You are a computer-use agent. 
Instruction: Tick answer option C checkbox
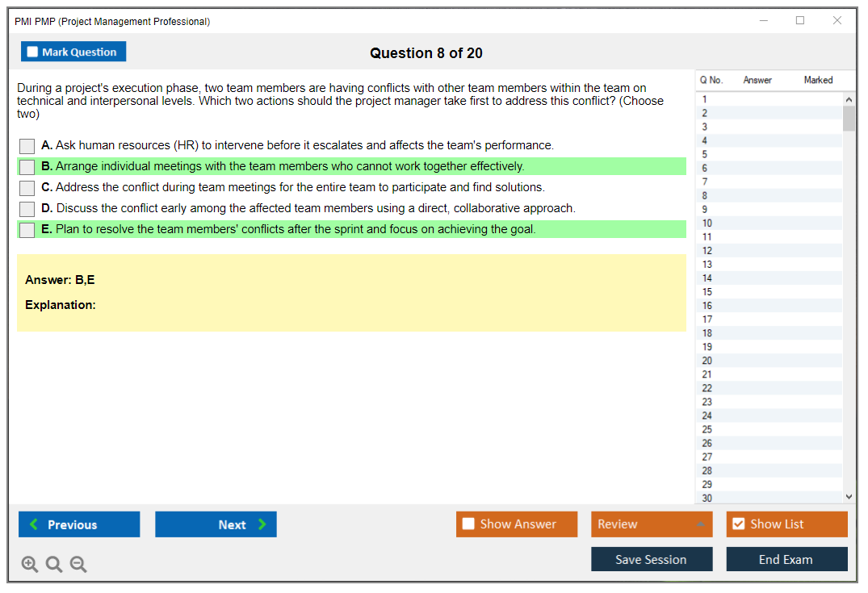coord(27,188)
